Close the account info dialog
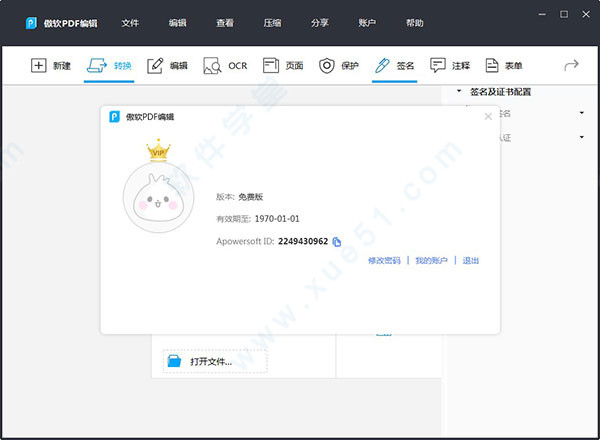 coord(488,116)
